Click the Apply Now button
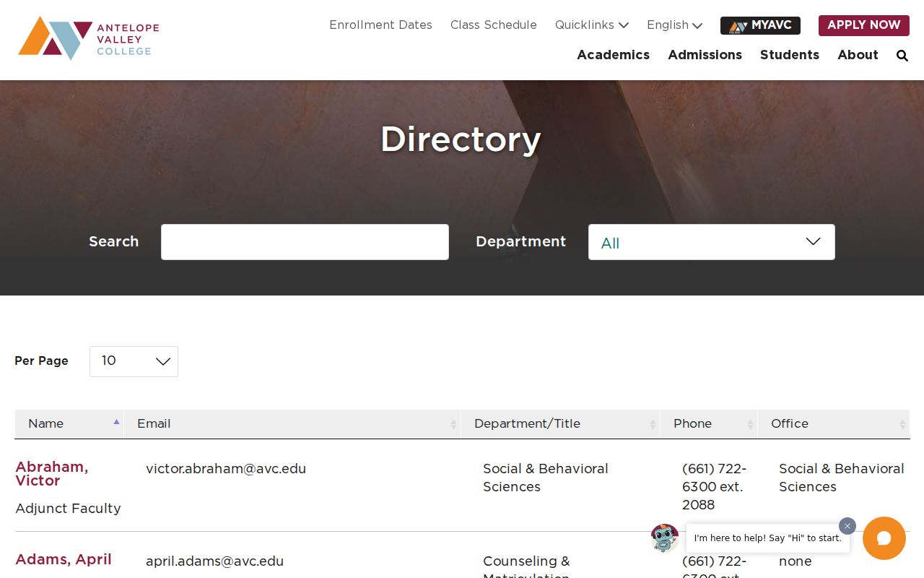 (x=864, y=25)
